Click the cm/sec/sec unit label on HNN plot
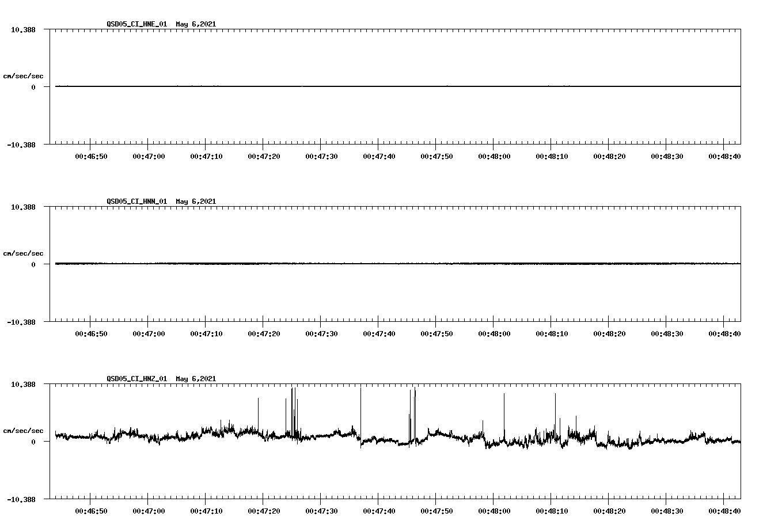Viewport: 782px width, 532px height. (23, 252)
